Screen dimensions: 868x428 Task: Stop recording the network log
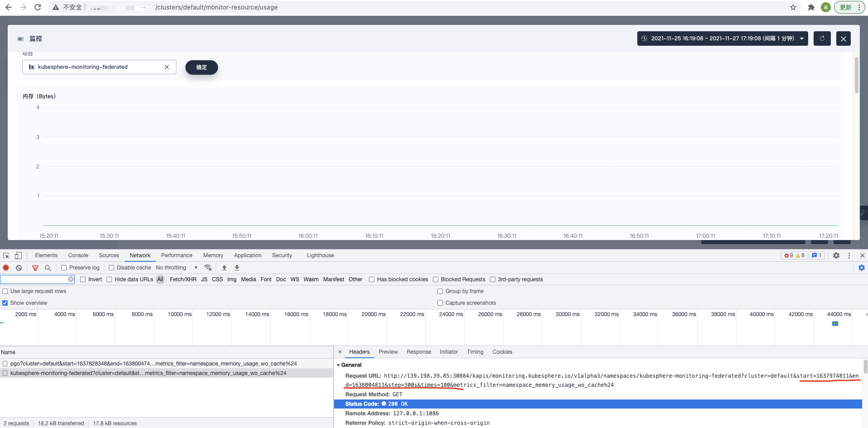(5, 268)
